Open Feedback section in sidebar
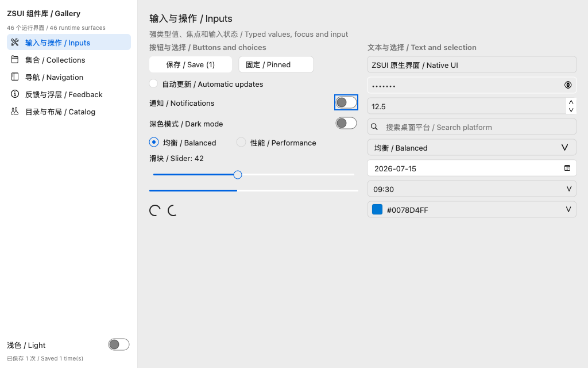This screenshot has height=368, width=588. 69,94
